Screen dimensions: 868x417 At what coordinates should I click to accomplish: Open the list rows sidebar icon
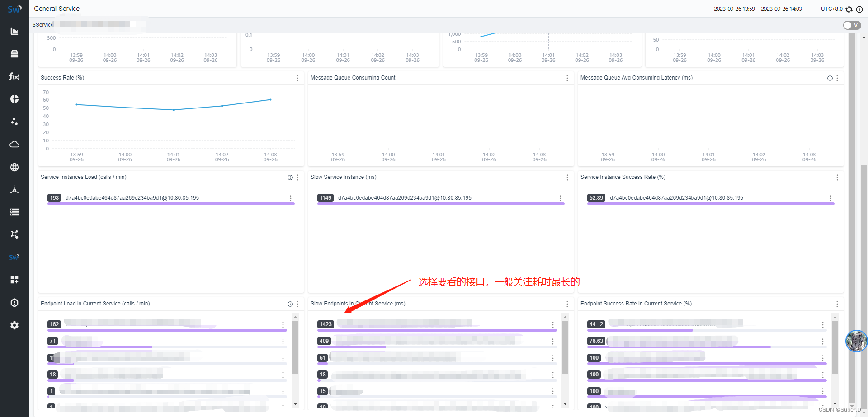click(x=14, y=212)
